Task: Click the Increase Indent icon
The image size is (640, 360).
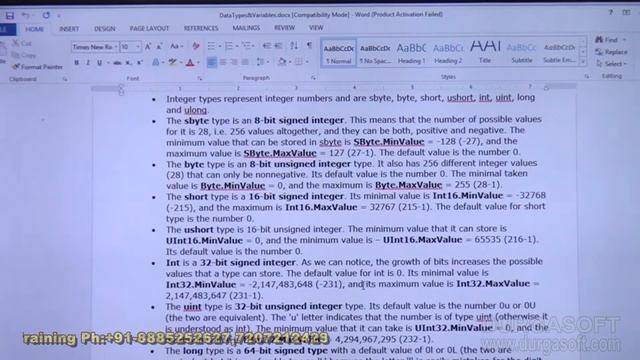Action: coord(278,46)
